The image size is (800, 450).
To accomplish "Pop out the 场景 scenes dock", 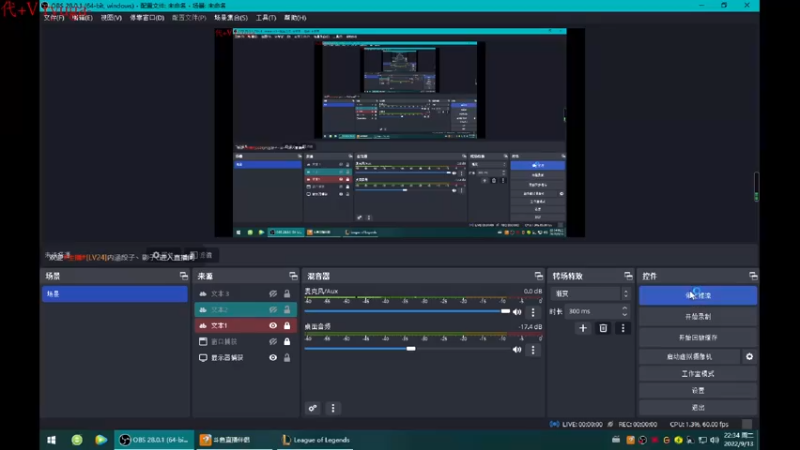I will [x=184, y=276].
